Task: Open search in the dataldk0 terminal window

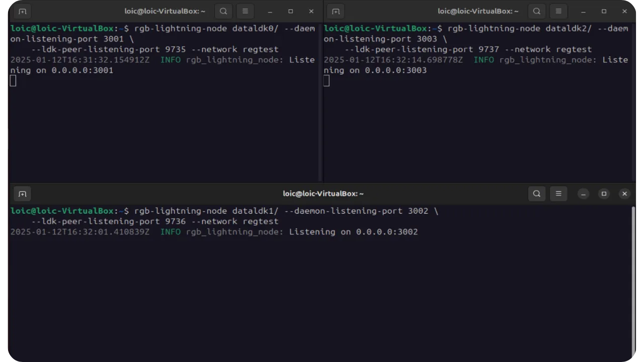Action: (x=223, y=11)
